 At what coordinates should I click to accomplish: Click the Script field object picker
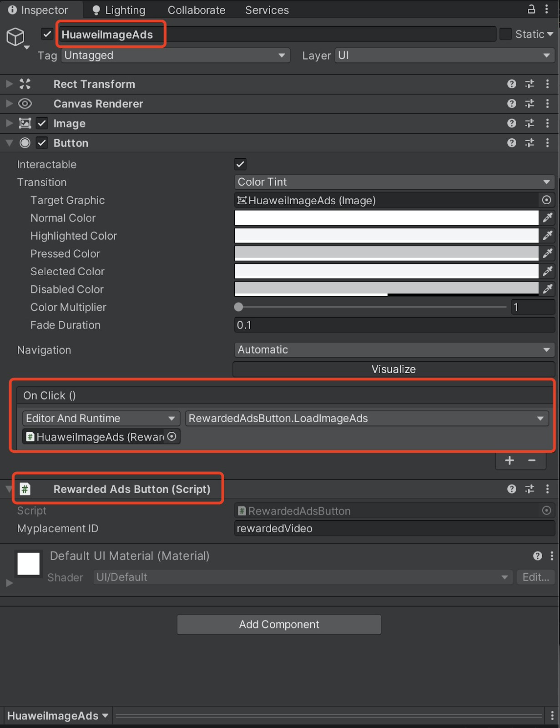[x=547, y=511]
